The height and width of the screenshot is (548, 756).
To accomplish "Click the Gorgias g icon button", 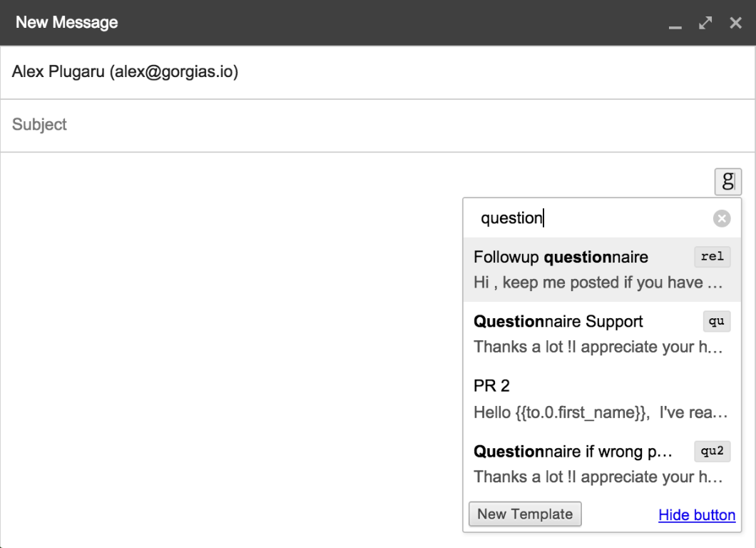I will point(727,181).
